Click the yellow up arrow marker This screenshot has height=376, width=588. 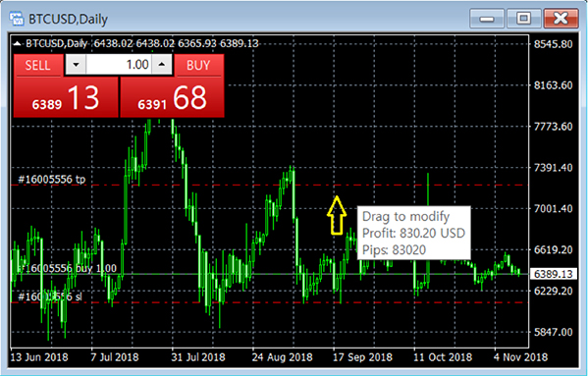coord(337,216)
